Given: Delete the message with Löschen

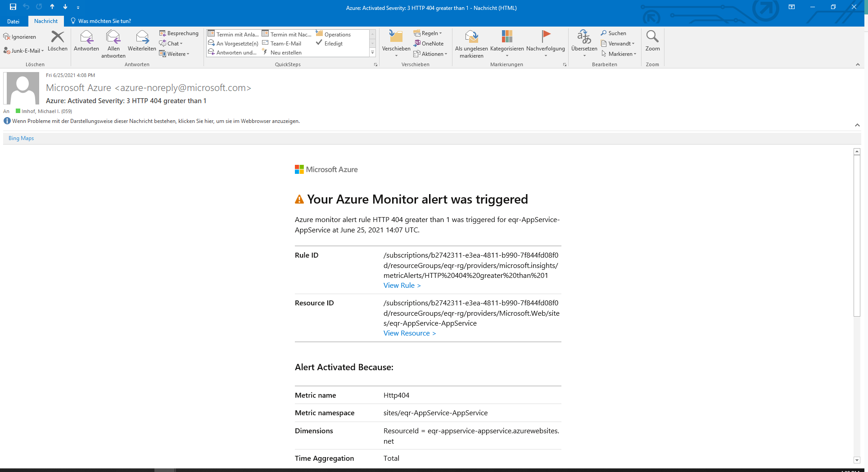Looking at the screenshot, I should click(58, 41).
